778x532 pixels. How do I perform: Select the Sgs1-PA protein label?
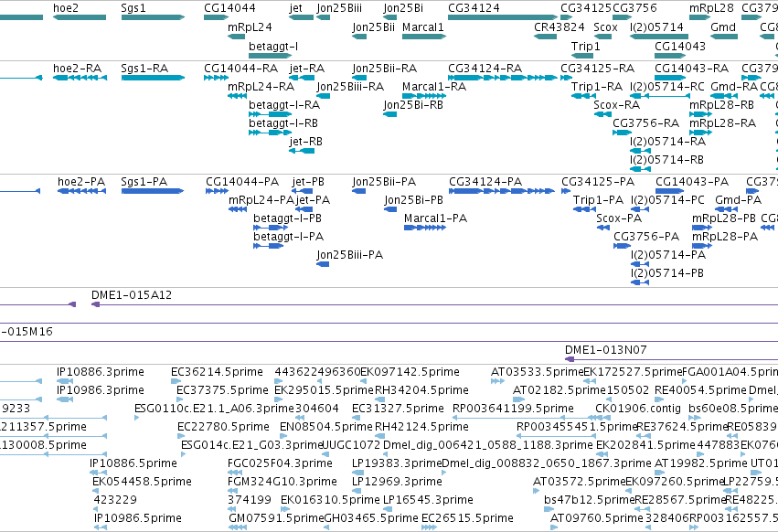click(144, 182)
